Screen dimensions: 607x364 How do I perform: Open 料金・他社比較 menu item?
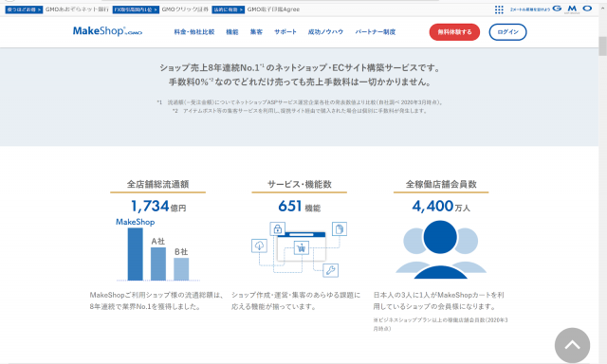[193, 32]
